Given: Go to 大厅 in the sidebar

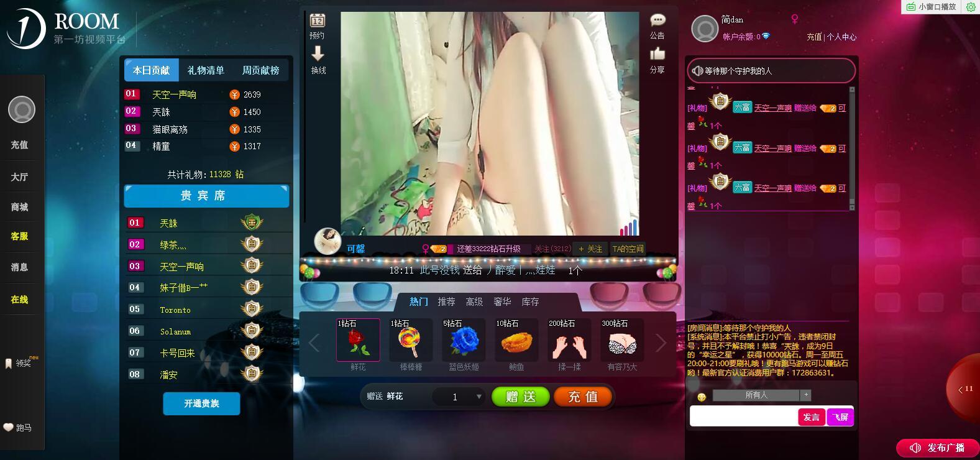Looking at the screenshot, I should 19,177.
